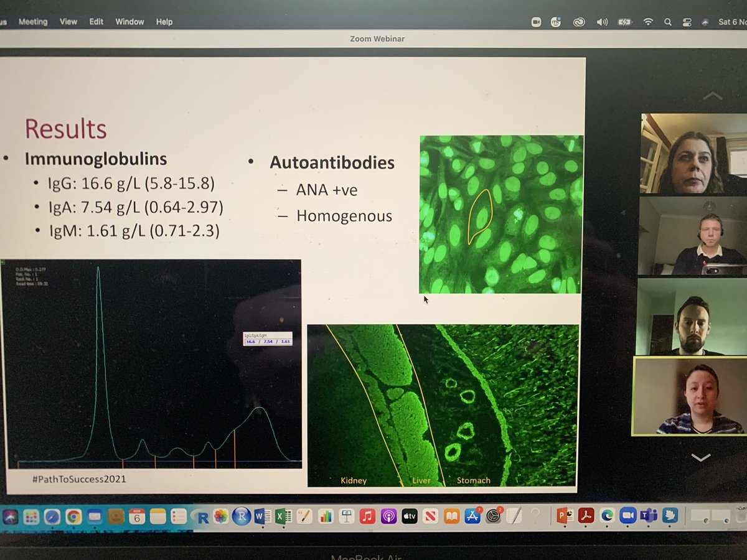Open RStudio from the Dock

click(242, 516)
